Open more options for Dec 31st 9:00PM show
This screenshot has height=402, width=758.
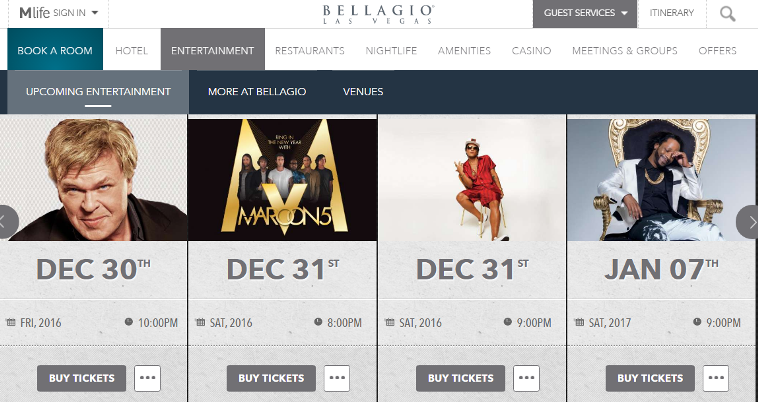[526, 378]
